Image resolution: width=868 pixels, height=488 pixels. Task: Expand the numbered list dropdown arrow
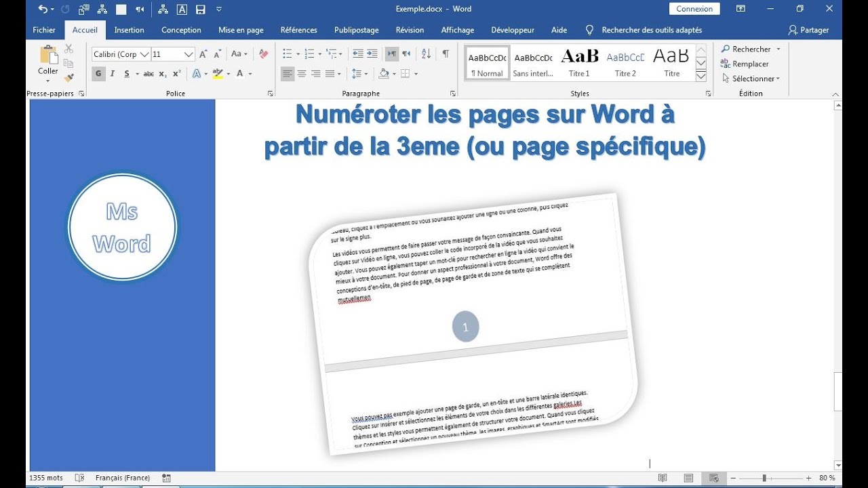pyautogui.click(x=320, y=54)
